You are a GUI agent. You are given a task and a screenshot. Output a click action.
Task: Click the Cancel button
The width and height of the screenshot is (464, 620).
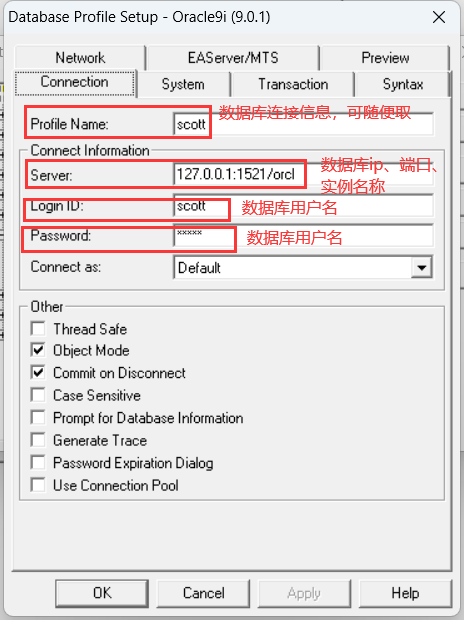tap(203, 593)
